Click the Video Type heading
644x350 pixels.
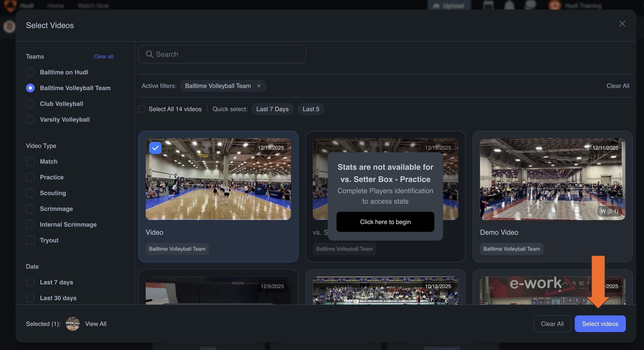pos(41,146)
